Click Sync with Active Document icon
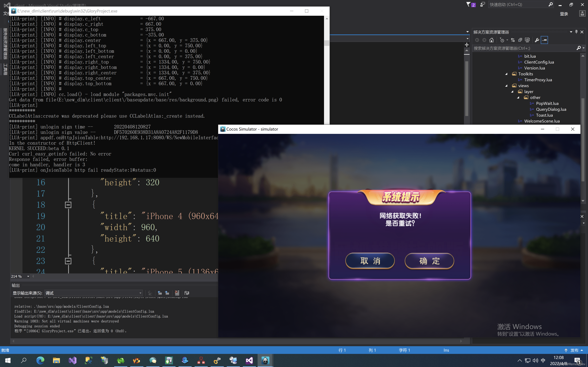The width and height of the screenshot is (588, 367). pos(513,40)
